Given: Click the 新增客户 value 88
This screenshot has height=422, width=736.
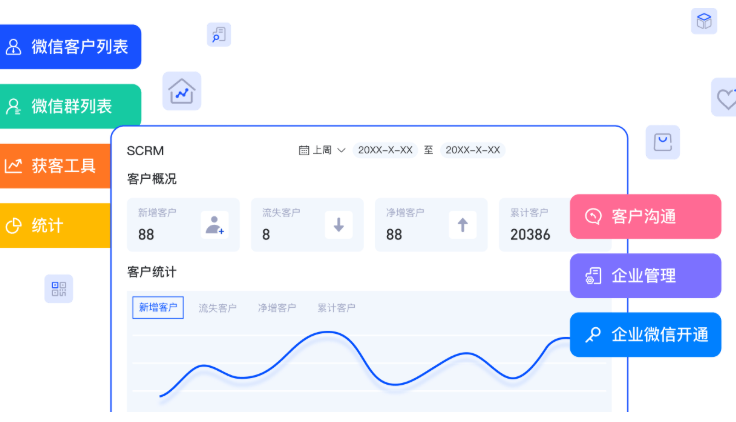Looking at the screenshot, I should 146,235.
